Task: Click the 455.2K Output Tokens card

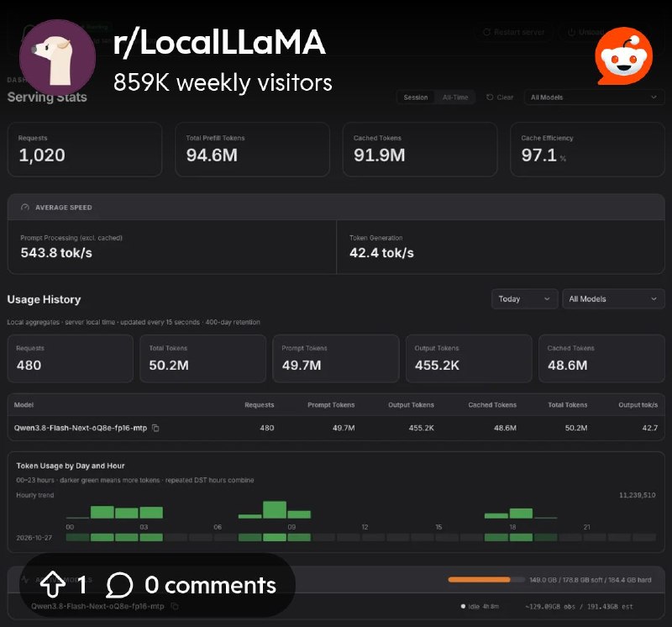Action: tap(469, 359)
